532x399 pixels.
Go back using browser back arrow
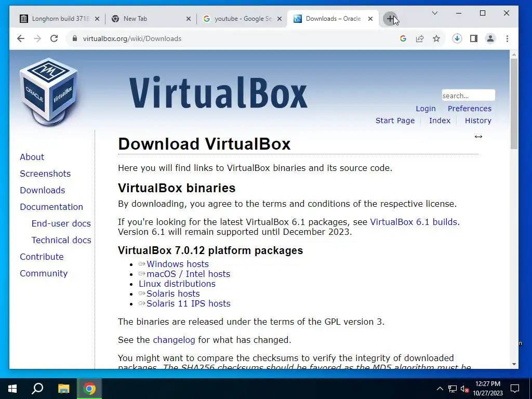21,38
